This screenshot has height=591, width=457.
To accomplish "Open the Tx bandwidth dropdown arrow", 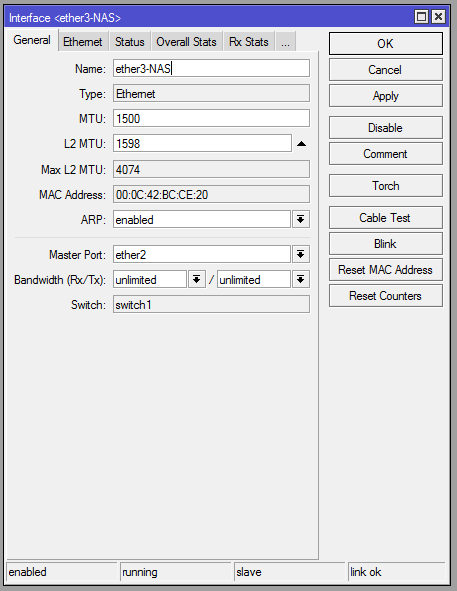I will tap(301, 279).
